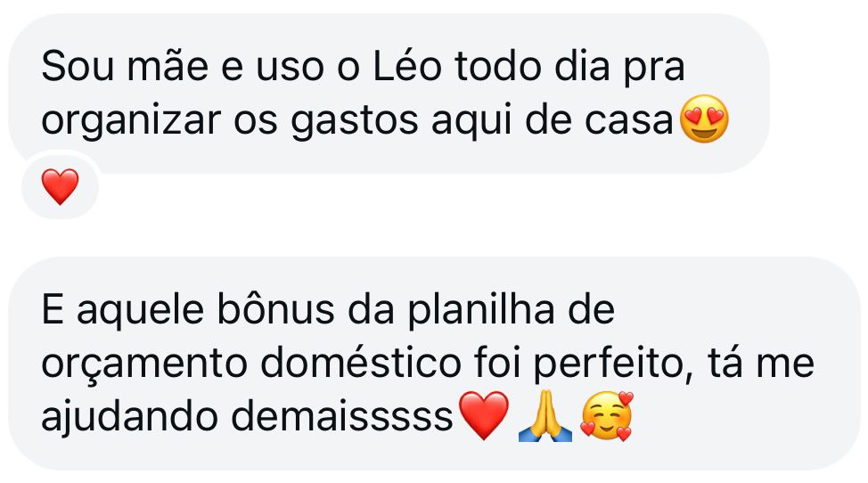
Task: Select the second message bubble about bônus
Action: [434, 364]
